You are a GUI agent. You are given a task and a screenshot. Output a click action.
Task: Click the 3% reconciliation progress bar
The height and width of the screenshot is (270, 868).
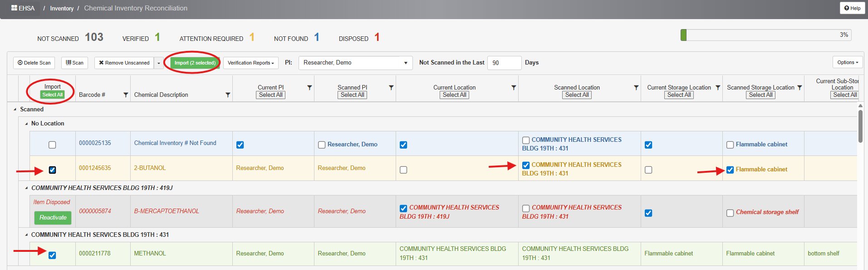pyautogui.click(x=766, y=35)
